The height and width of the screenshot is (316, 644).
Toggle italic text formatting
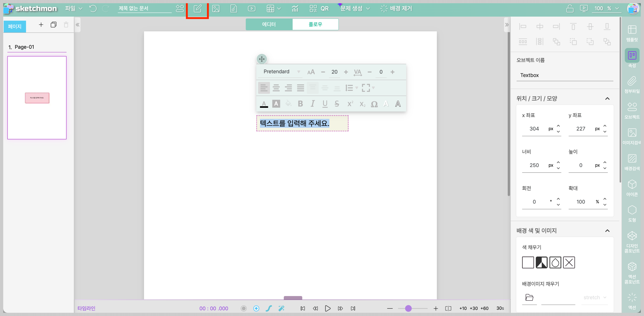(313, 104)
